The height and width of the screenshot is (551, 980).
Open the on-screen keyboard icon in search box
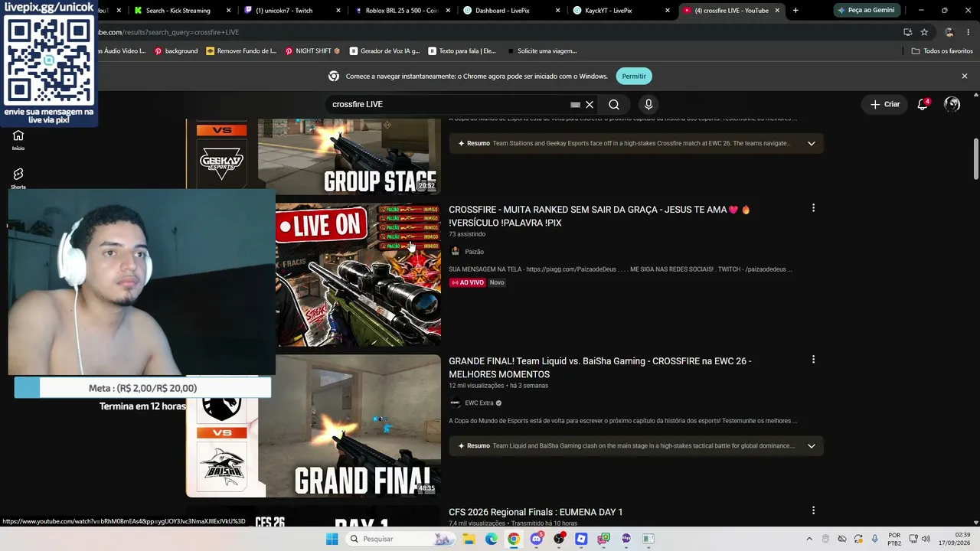(x=575, y=105)
